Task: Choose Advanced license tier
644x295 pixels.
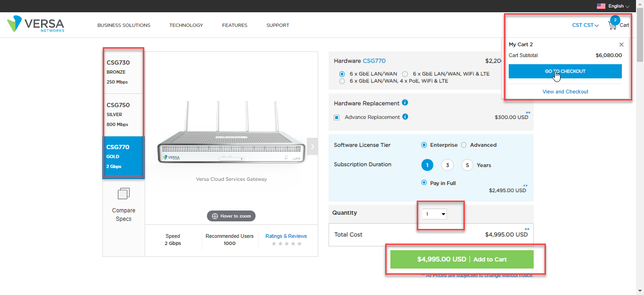Action: (463, 145)
